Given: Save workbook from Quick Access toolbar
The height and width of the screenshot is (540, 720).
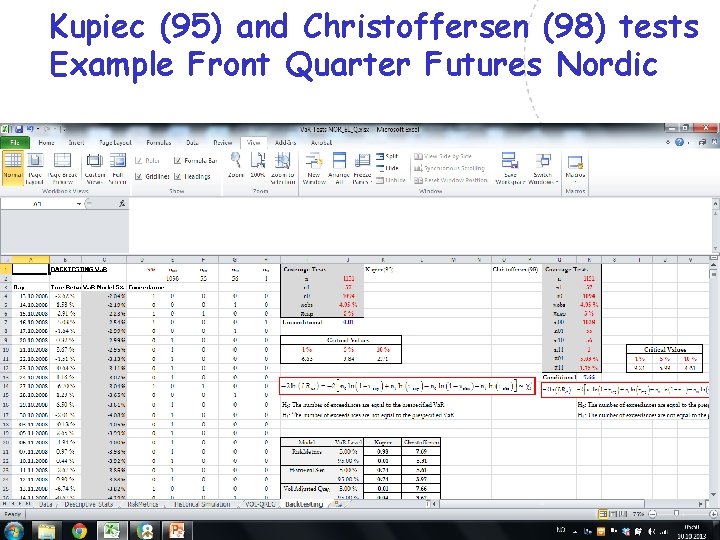Looking at the screenshot, I should [x=19, y=129].
